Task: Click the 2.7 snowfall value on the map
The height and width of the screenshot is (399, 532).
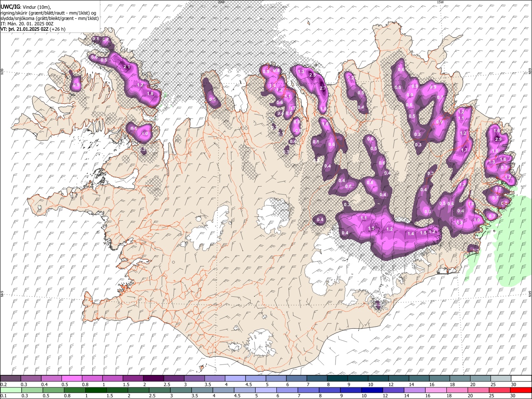Action: point(323,88)
